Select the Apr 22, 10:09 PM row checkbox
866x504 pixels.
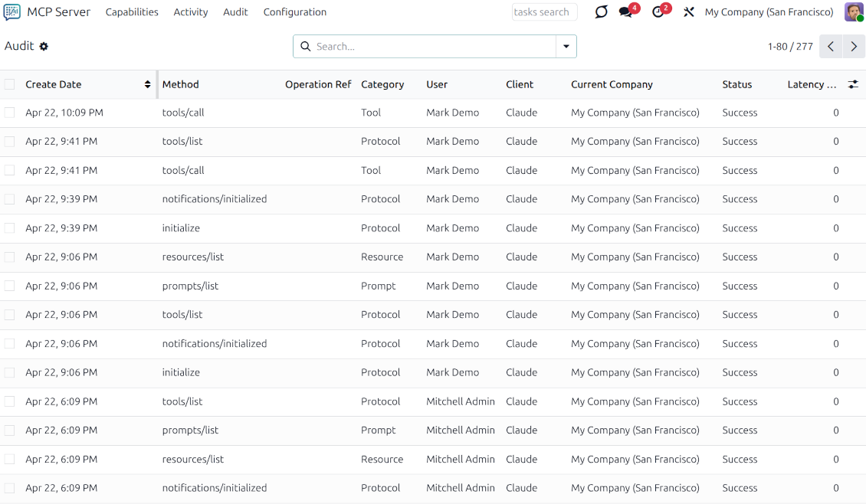pyautogui.click(x=9, y=113)
